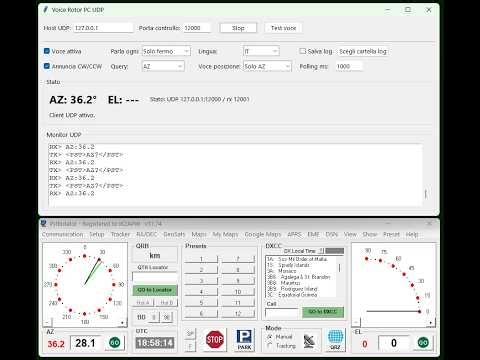
Task: Click the arrow button under azimuth compass
Action: [x=123, y=322]
